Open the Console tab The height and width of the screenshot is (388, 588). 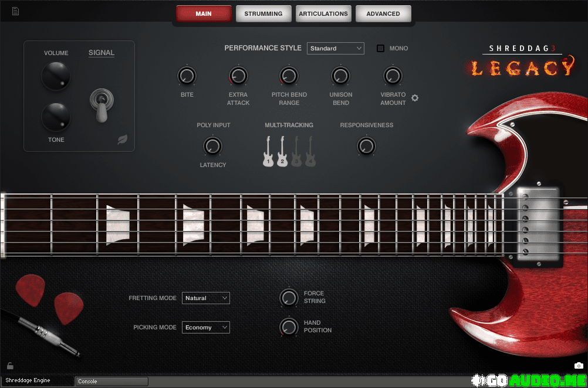(x=111, y=381)
